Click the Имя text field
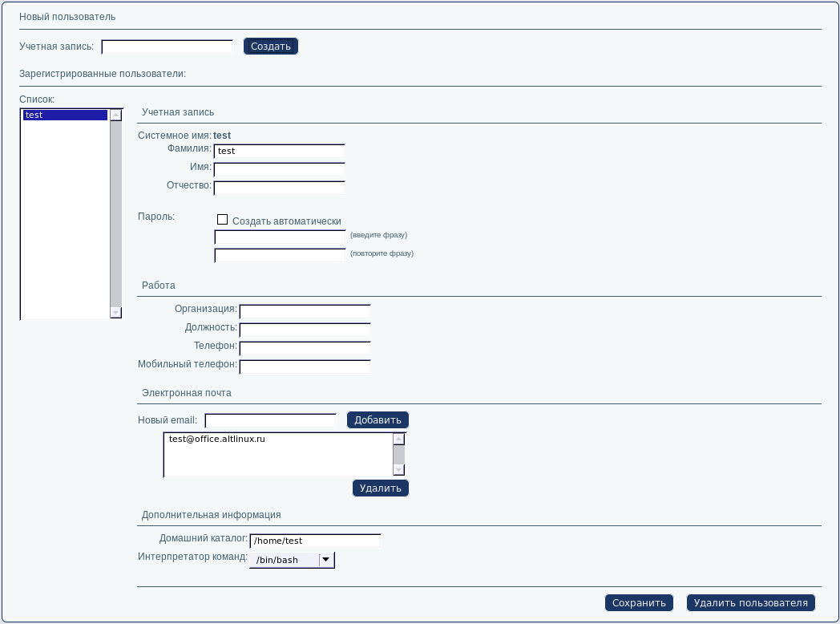840x624 pixels. click(x=279, y=169)
